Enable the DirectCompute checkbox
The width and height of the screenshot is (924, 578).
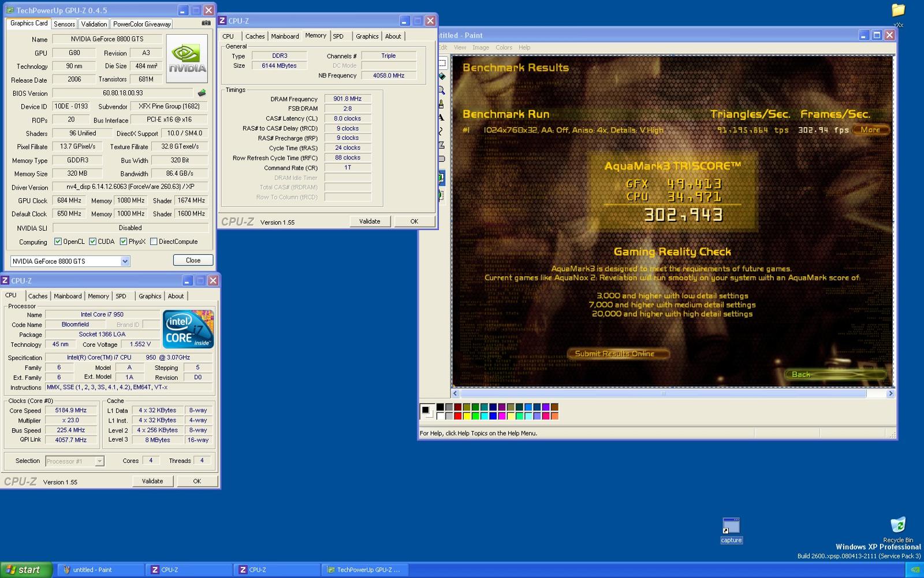coord(154,242)
